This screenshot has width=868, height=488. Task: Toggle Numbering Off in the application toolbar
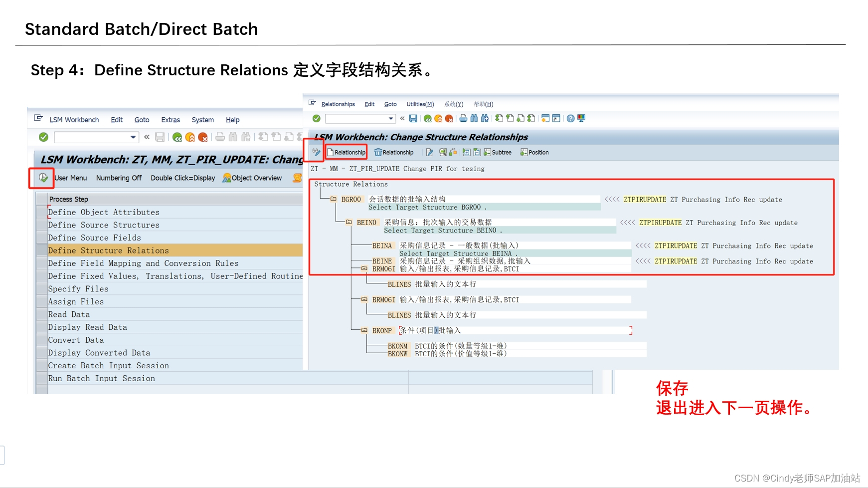tap(119, 178)
